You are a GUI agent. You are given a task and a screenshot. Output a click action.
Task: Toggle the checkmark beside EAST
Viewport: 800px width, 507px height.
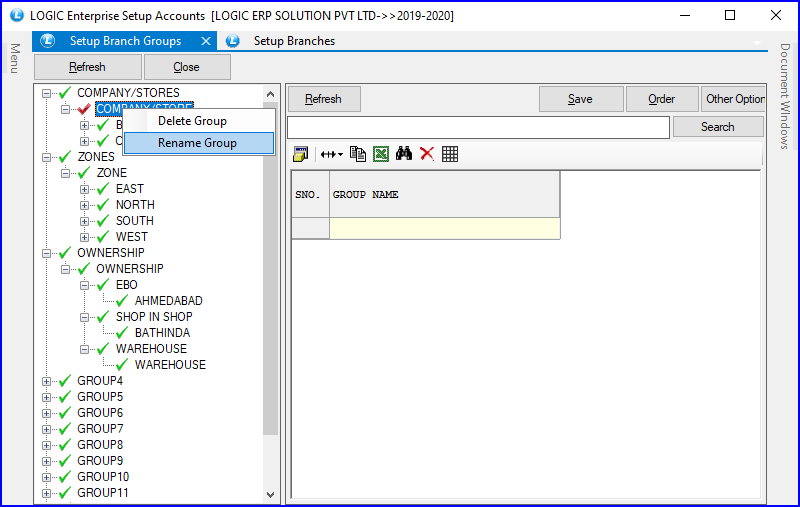pyautogui.click(x=103, y=189)
